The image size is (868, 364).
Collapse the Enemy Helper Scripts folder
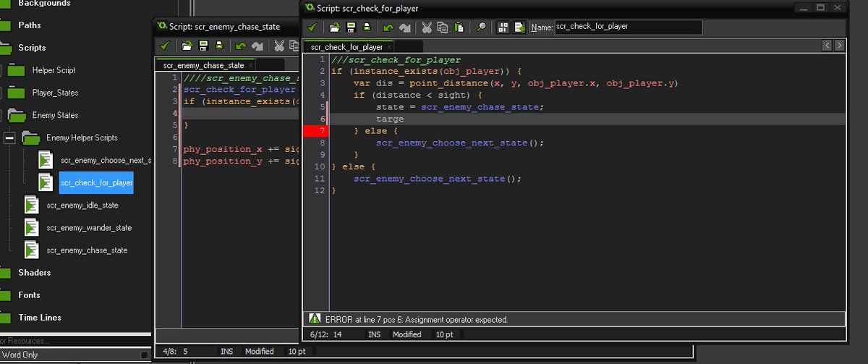pyautogui.click(x=9, y=137)
